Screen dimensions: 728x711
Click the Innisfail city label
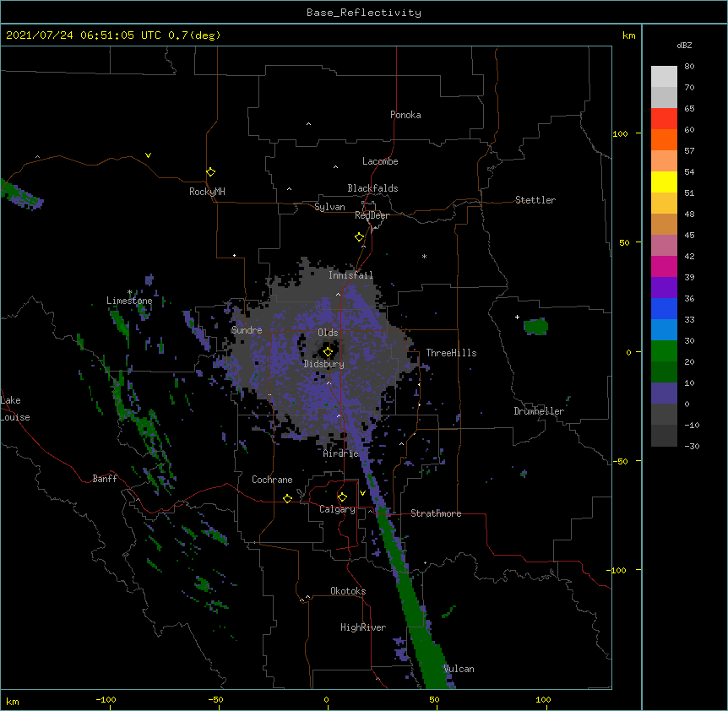pos(350,275)
